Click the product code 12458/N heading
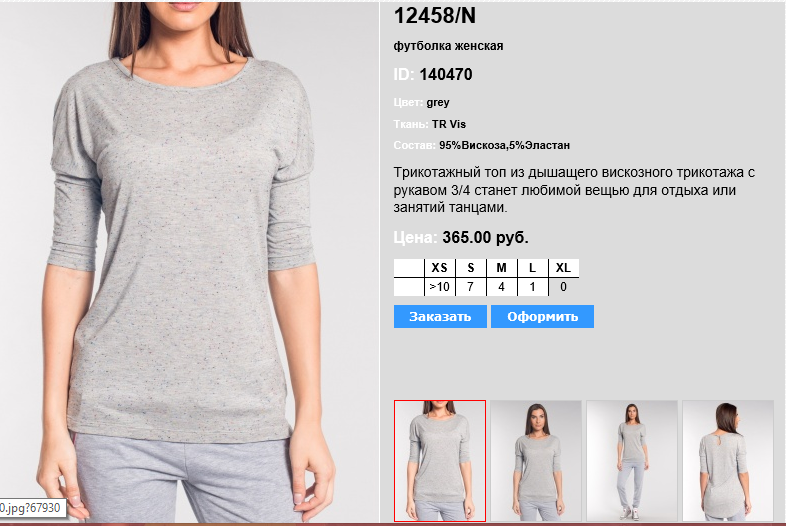The height and width of the screenshot is (526, 786). (435, 16)
